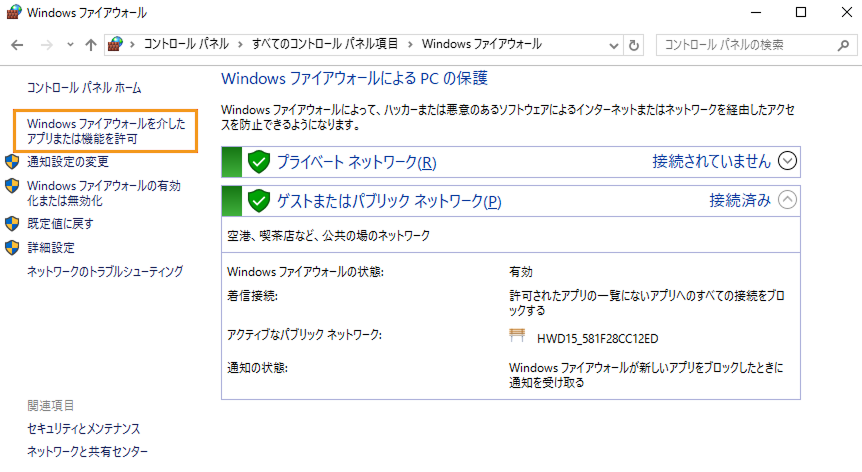Image resolution: width=862 pixels, height=472 pixels.
Task: Click the プライベート ネットワーク heading
Action: pos(356,162)
